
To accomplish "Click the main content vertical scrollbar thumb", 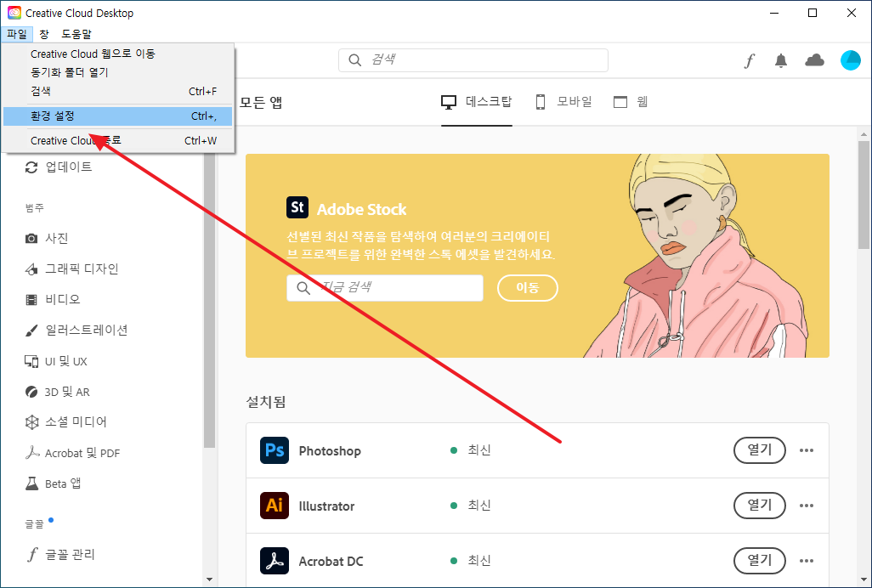I will (864, 195).
